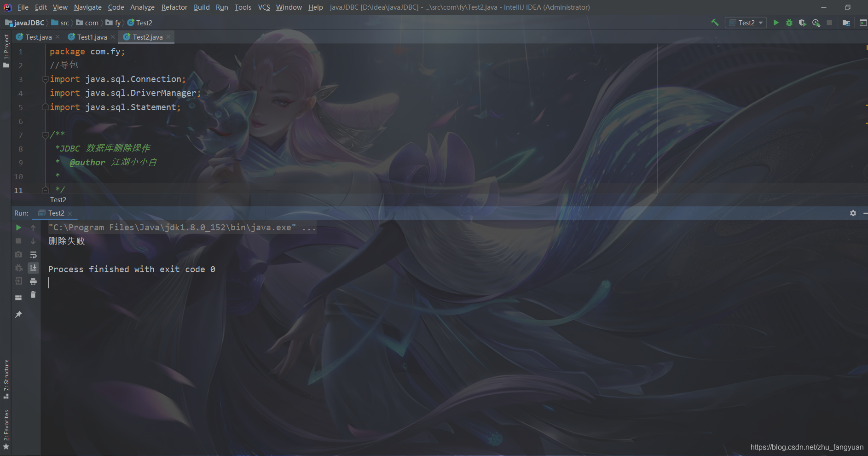Close the Test.java editor tab

pos(58,37)
